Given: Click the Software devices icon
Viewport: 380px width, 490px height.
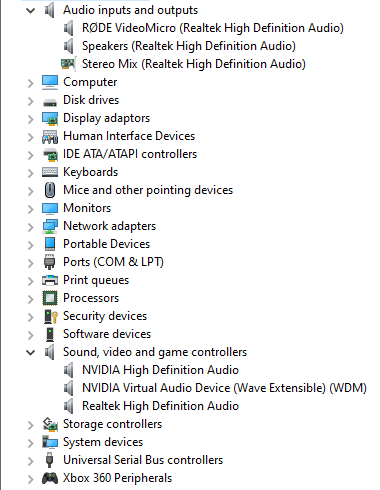Looking at the screenshot, I should click(50, 334).
